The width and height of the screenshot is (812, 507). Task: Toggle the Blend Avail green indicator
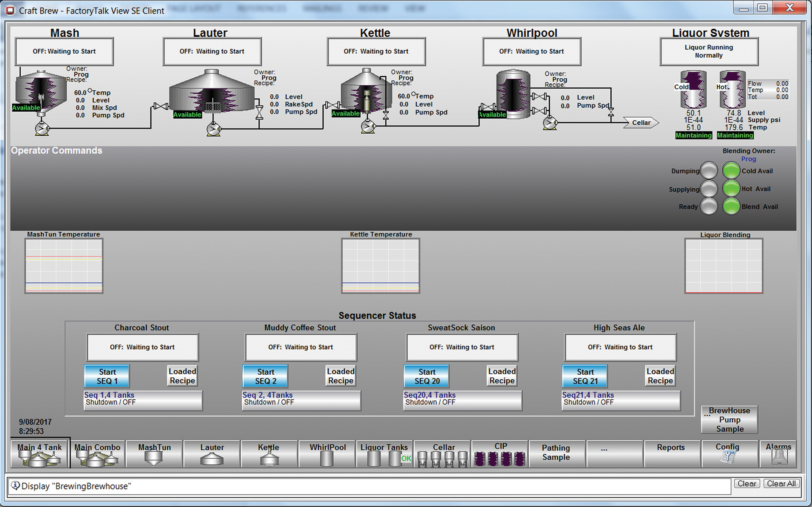coord(731,207)
